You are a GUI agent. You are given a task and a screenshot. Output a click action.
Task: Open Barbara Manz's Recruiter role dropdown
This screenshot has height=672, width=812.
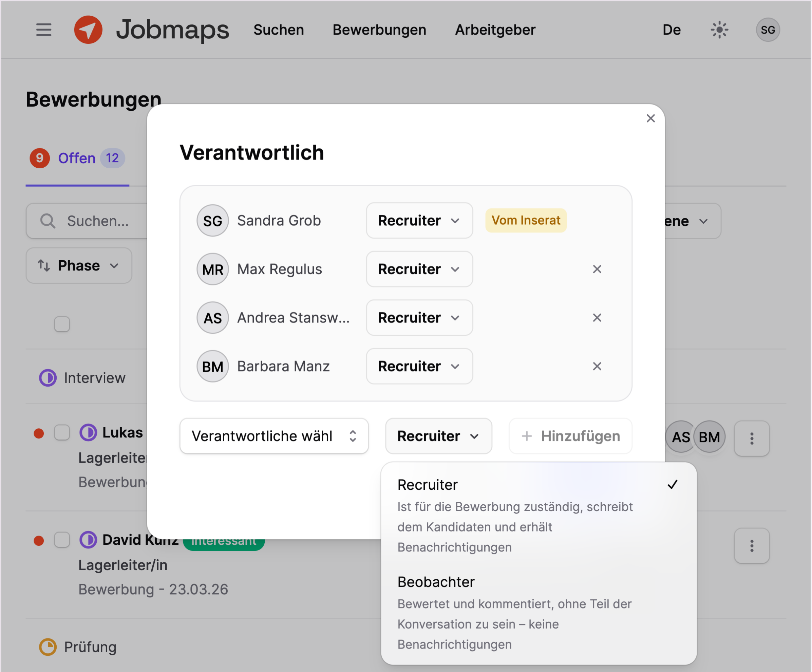pyautogui.click(x=419, y=366)
